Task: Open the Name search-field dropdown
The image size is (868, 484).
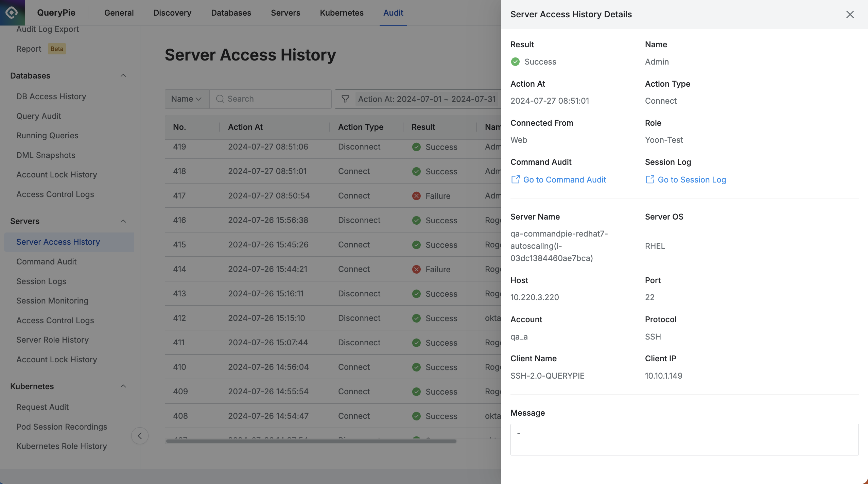Action: coord(187,99)
